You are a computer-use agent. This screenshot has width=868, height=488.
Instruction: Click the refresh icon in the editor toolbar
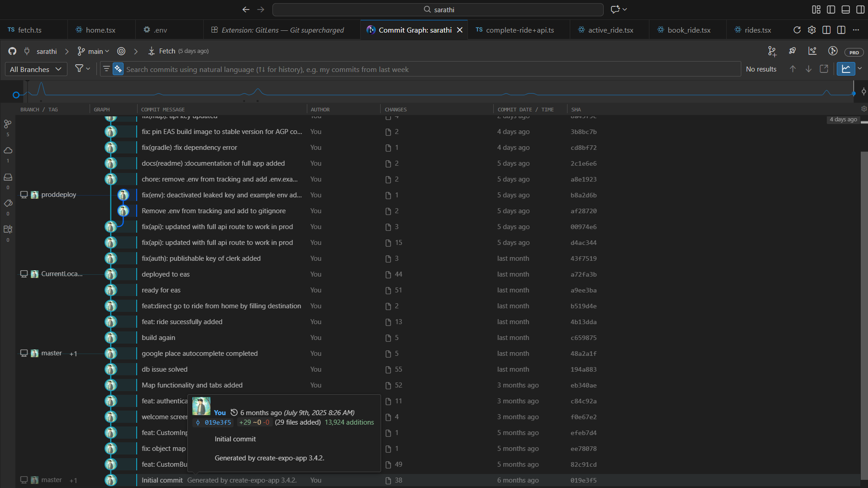[797, 30]
